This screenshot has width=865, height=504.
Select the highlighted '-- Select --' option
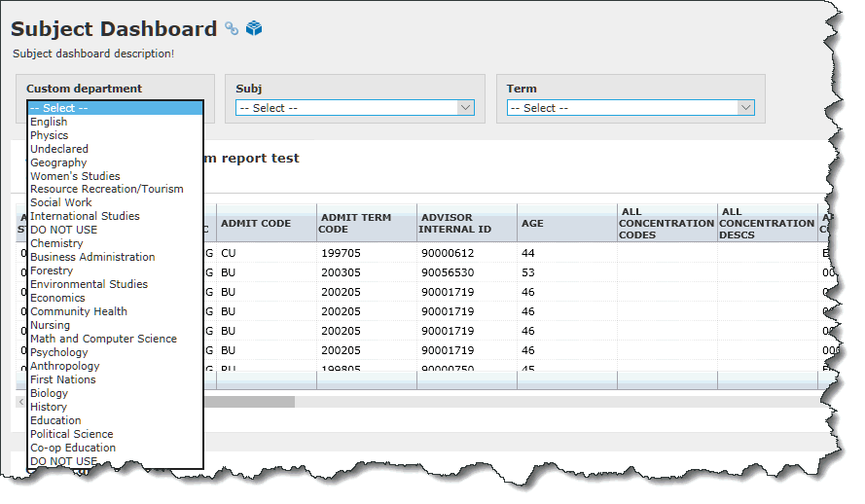click(115, 108)
